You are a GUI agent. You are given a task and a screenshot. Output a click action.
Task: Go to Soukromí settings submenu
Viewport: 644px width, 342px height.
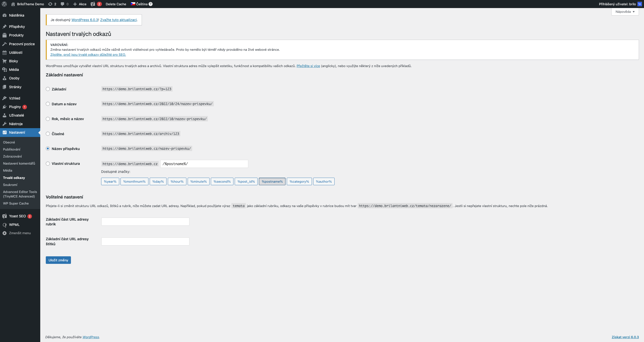coord(10,185)
